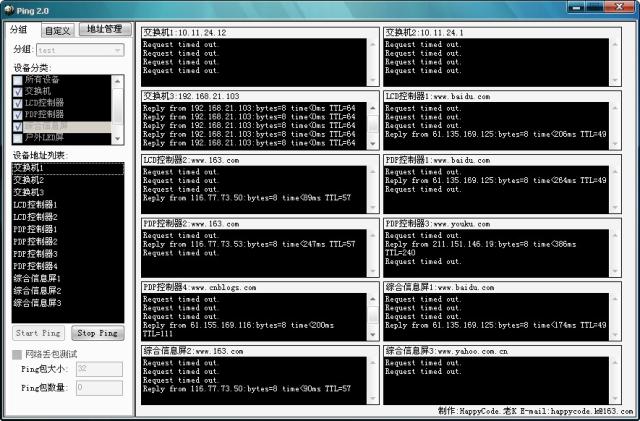
Task: Click the 交换机1:10.11.24.12 panel title
Action: point(185,33)
